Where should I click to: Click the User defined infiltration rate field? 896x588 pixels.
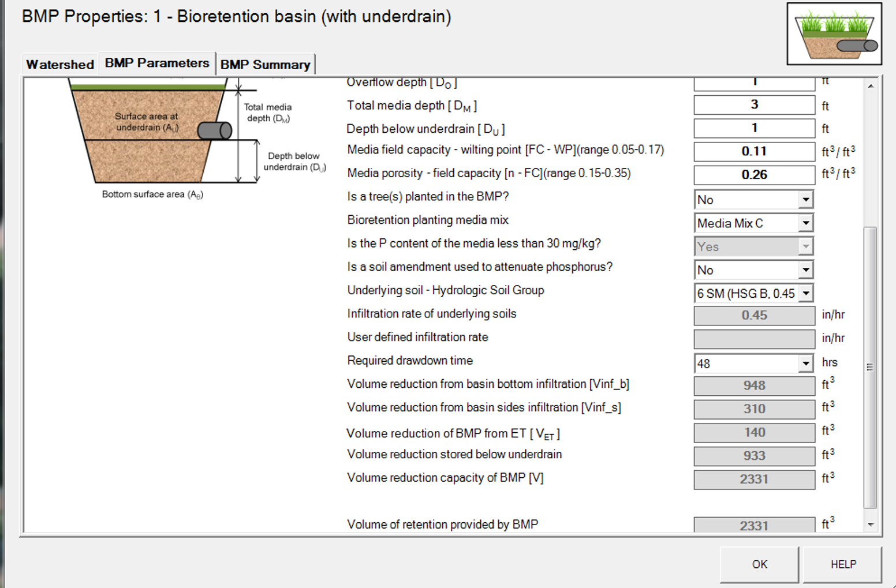pyautogui.click(x=753, y=339)
